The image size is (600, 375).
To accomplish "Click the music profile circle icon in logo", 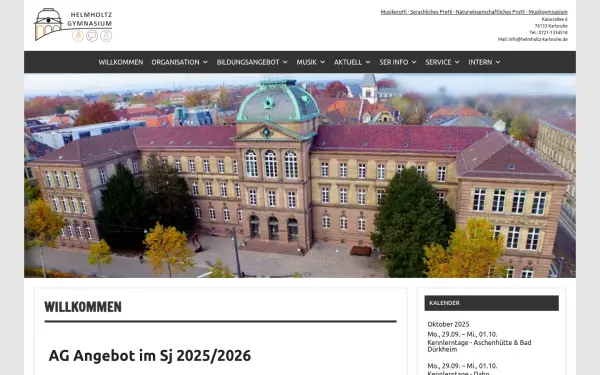I will (78, 36).
